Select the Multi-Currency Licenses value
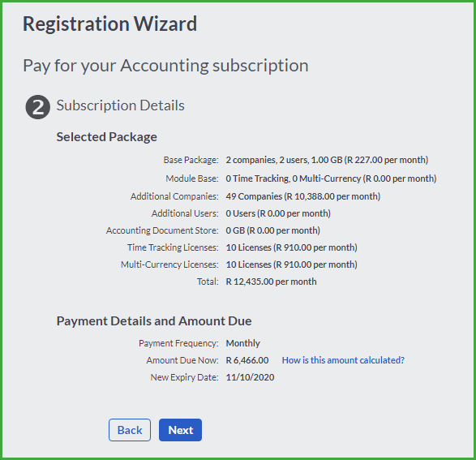The image size is (476, 460). pos(291,264)
